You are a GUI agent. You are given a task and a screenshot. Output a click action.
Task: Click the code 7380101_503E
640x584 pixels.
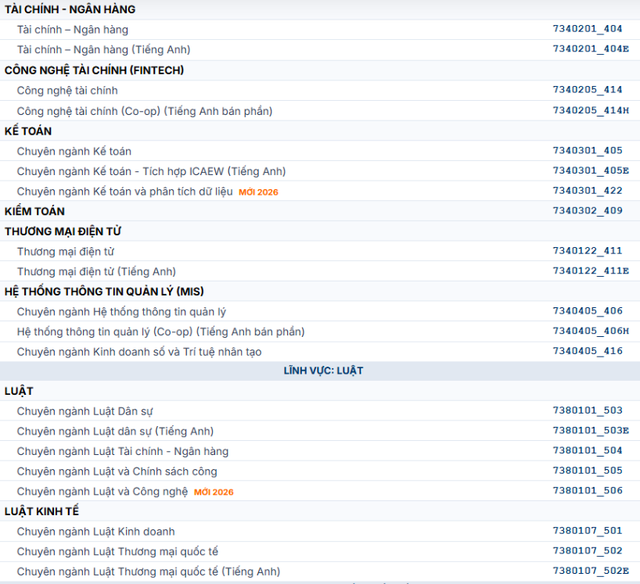(x=590, y=431)
